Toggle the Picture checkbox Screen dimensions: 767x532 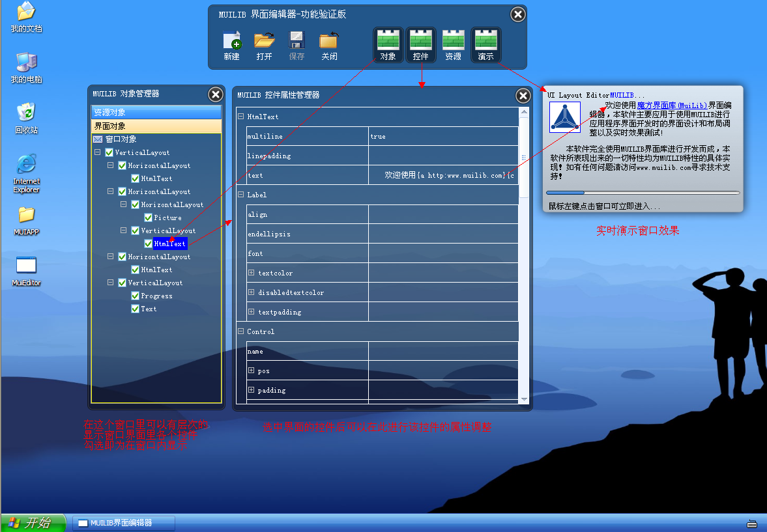148,217
